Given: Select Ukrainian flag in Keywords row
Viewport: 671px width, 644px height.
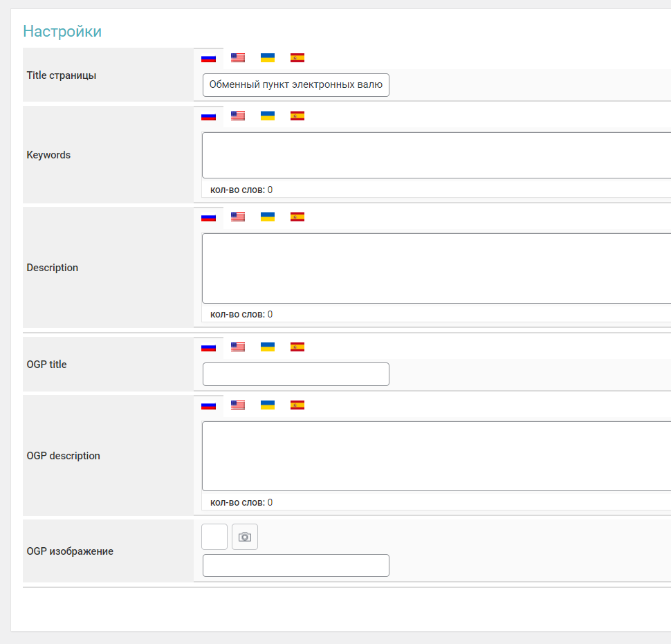Looking at the screenshot, I should click(x=268, y=116).
